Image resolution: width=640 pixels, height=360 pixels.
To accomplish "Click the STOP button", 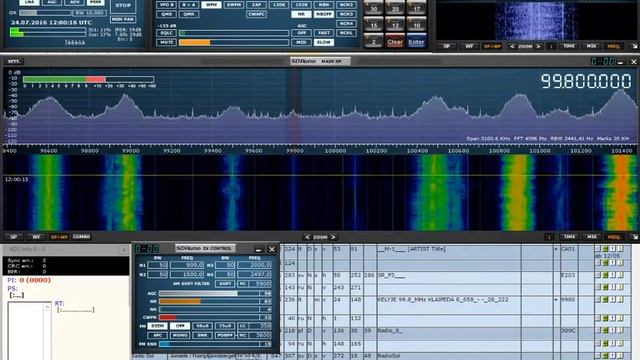I will point(123,6).
